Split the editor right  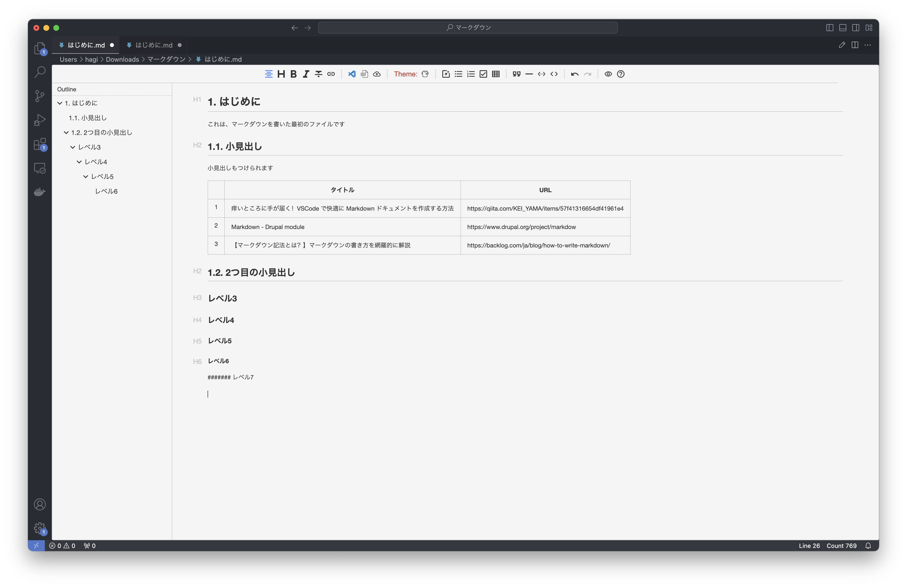pyautogui.click(x=855, y=45)
